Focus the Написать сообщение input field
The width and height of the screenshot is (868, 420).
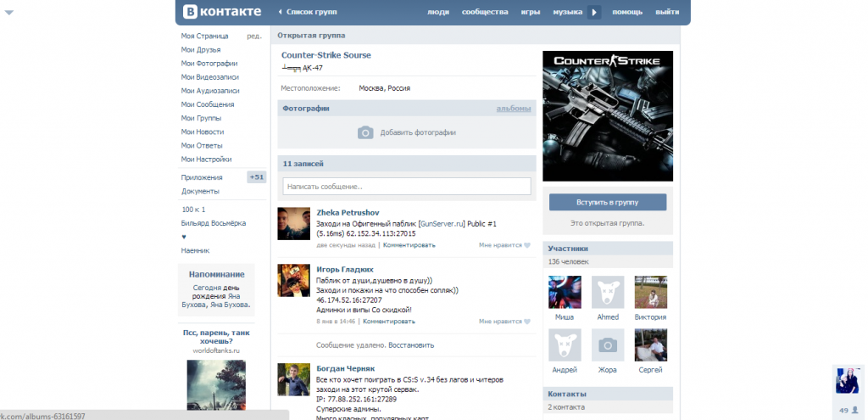click(407, 186)
